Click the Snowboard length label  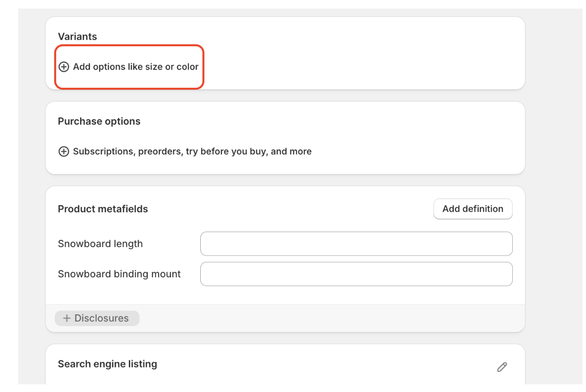coord(100,244)
